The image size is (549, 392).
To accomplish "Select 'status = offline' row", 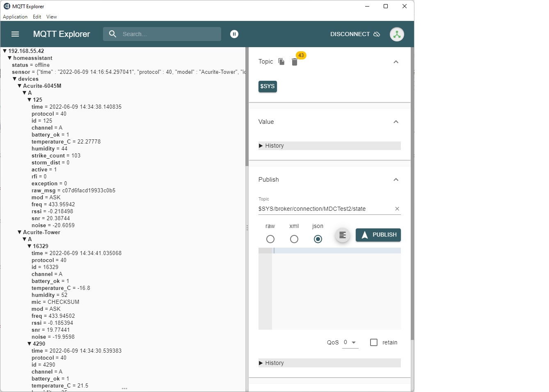I will (x=31, y=65).
